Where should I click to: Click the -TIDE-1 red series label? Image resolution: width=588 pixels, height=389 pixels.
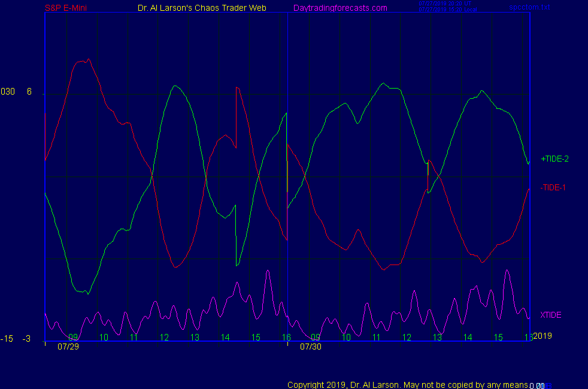553,187
